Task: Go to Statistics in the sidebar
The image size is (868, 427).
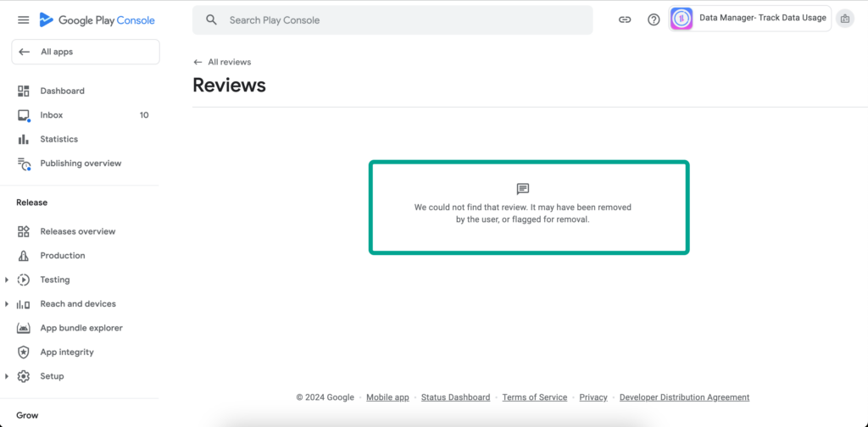Action: (58, 139)
